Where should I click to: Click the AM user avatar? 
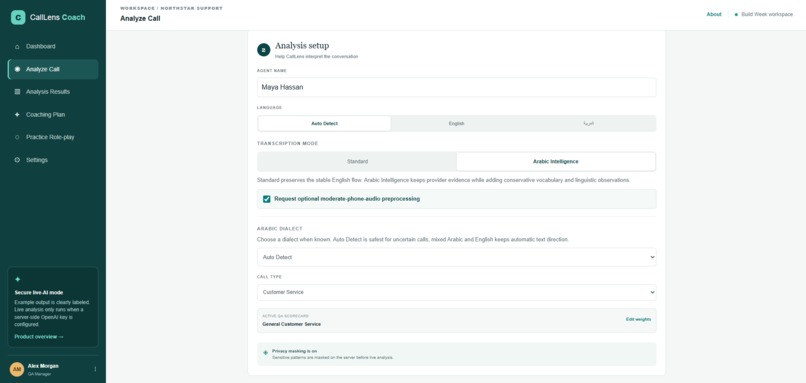[17, 369]
